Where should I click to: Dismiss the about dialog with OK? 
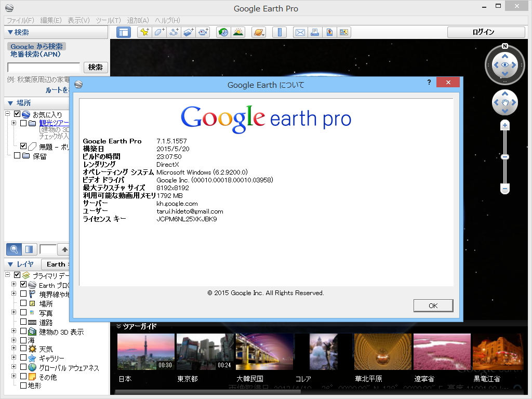click(x=433, y=305)
